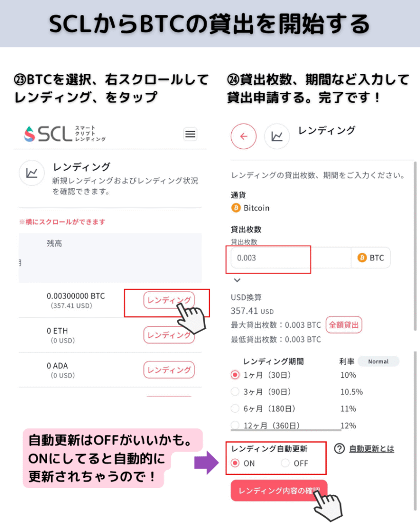Viewport: 420px width, 525px height.
Task: Select the 1ヶ月(30日) lending period
Action: [x=235, y=375]
